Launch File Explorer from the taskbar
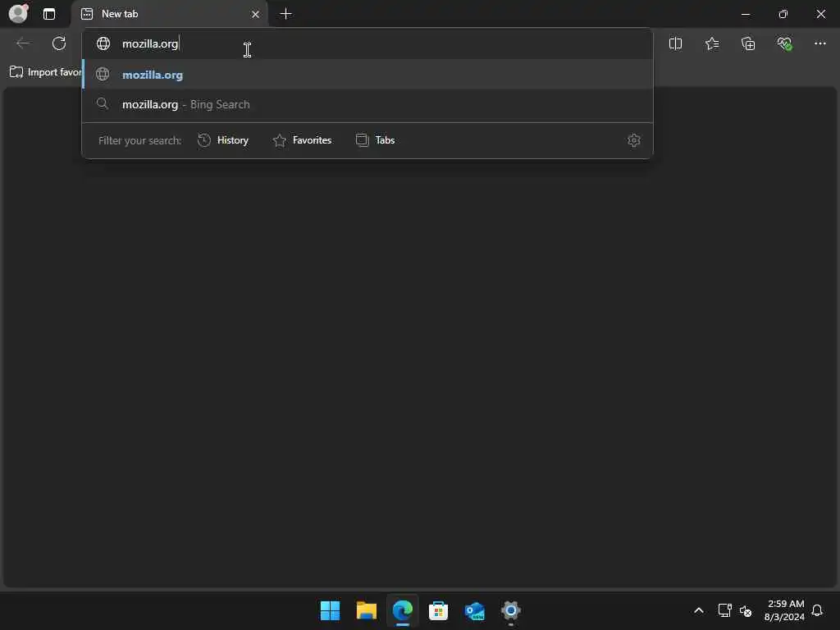The image size is (840, 630). click(x=367, y=610)
